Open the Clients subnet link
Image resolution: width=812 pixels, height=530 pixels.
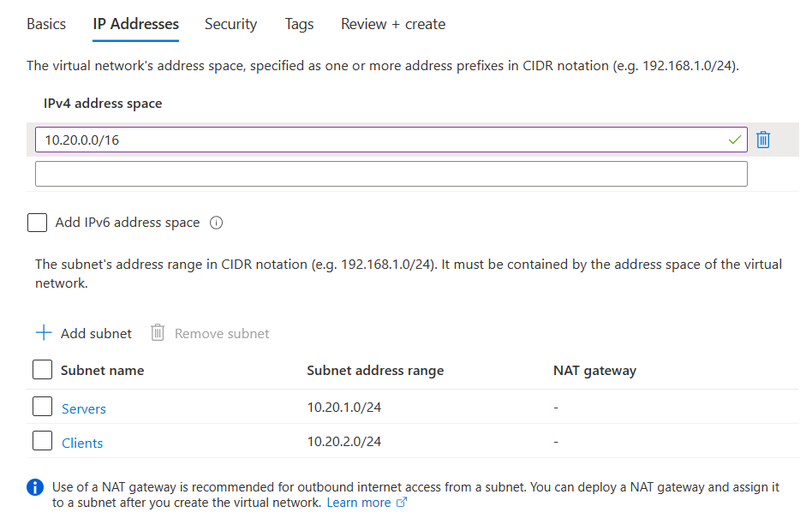[82, 443]
